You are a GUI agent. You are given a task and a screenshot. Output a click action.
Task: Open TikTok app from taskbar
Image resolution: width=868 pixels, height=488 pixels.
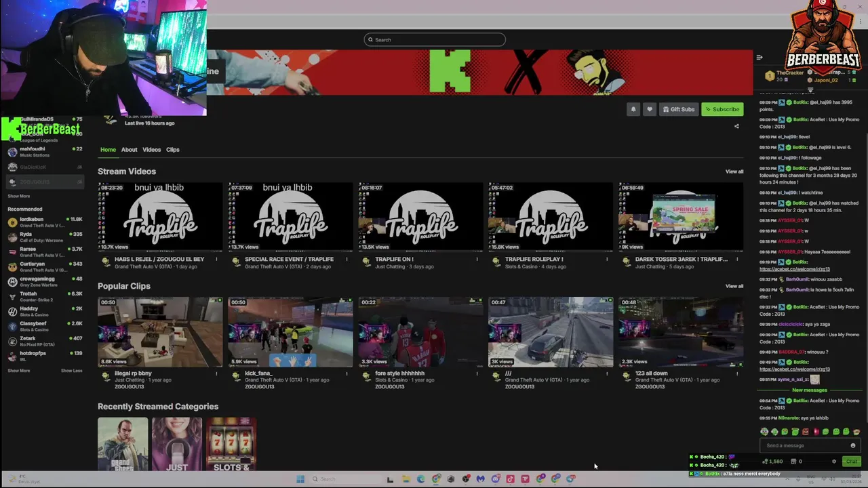(510, 479)
